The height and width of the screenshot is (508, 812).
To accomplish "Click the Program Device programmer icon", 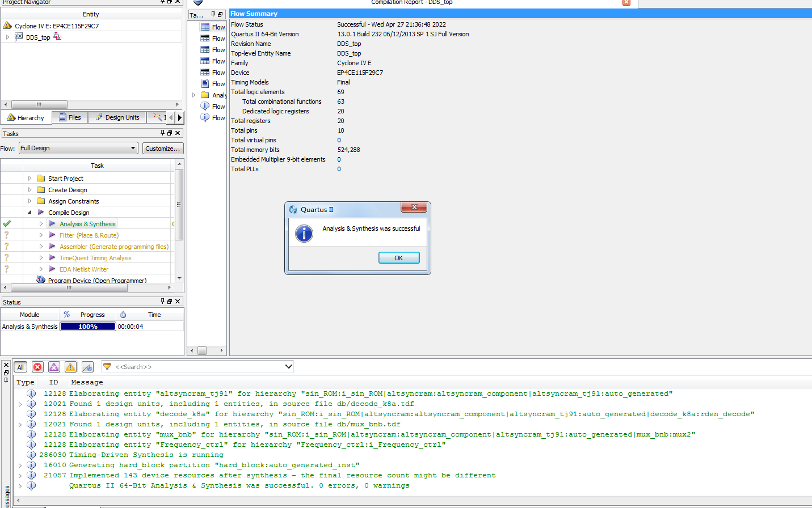I will (41, 280).
